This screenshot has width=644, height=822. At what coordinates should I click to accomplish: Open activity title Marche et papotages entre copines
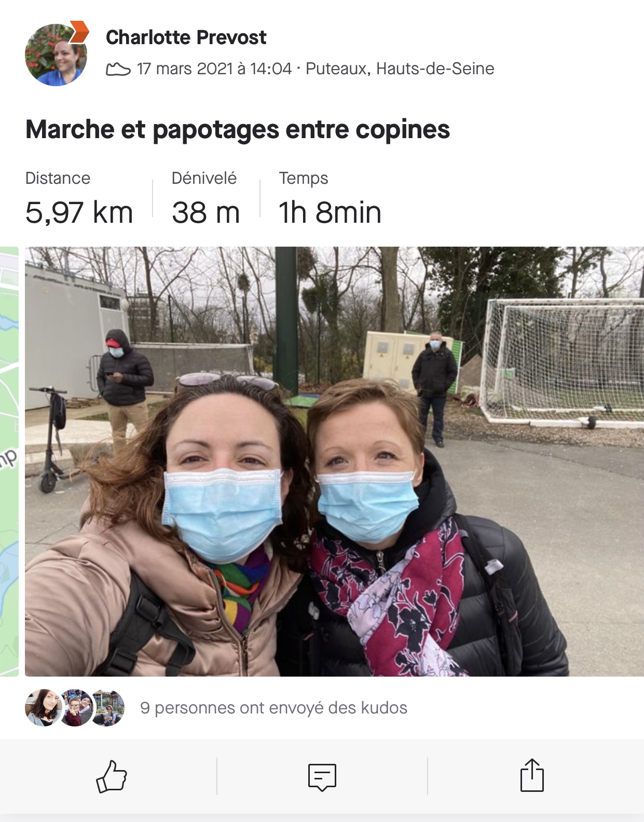point(238,129)
